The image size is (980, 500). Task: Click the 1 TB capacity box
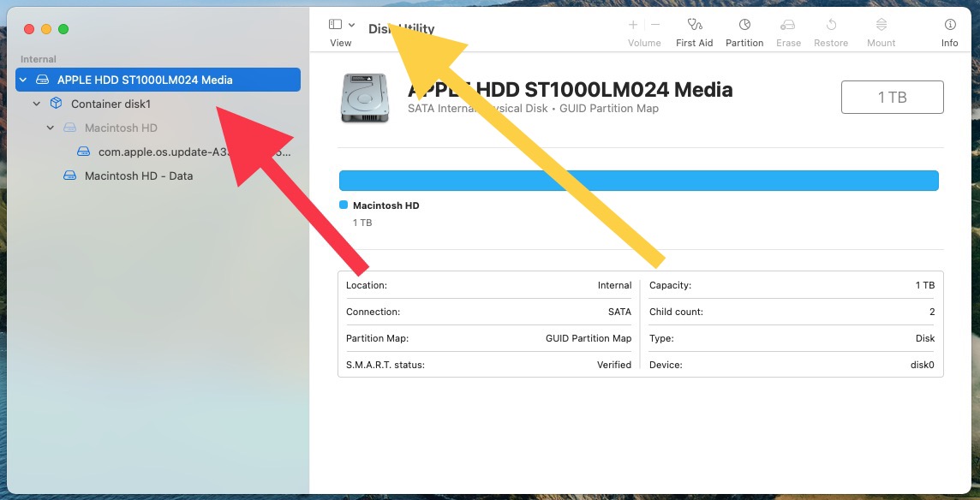click(x=893, y=97)
